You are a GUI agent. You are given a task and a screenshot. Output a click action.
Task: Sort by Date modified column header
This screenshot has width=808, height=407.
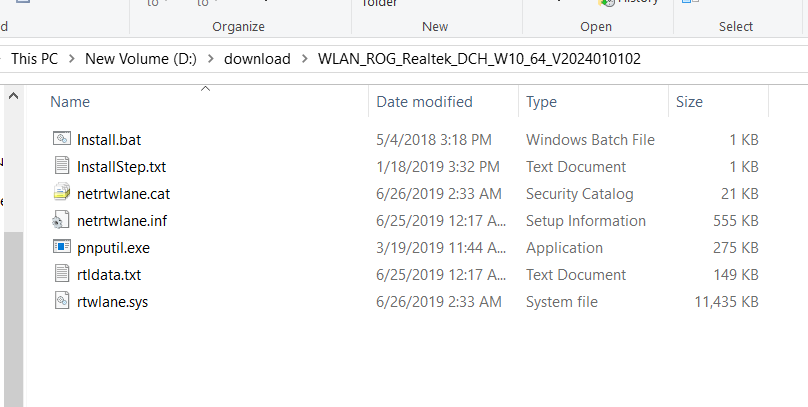coord(424,101)
